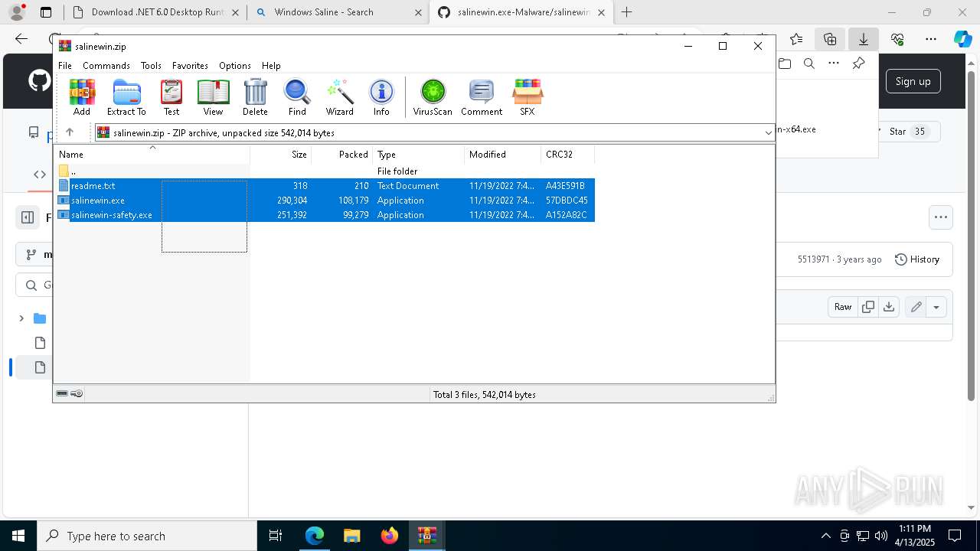Click the Extract To toolbar icon
The width and height of the screenshot is (980, 551).
point(126,97)
